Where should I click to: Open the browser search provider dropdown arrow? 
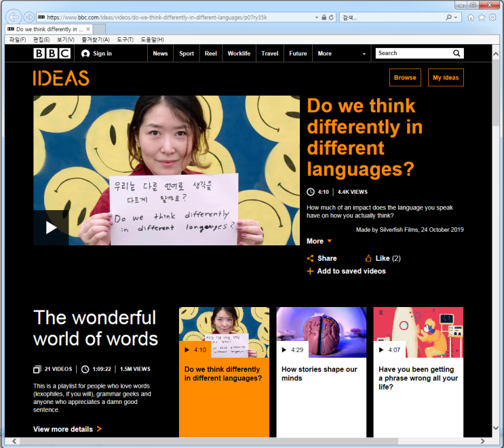pos(455,18)
